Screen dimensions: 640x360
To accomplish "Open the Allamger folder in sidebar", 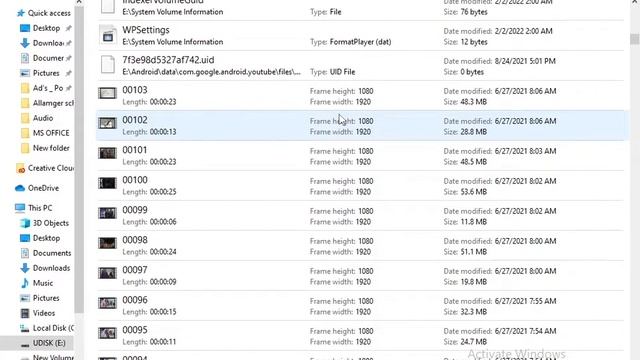I will (x=53, y=103).
